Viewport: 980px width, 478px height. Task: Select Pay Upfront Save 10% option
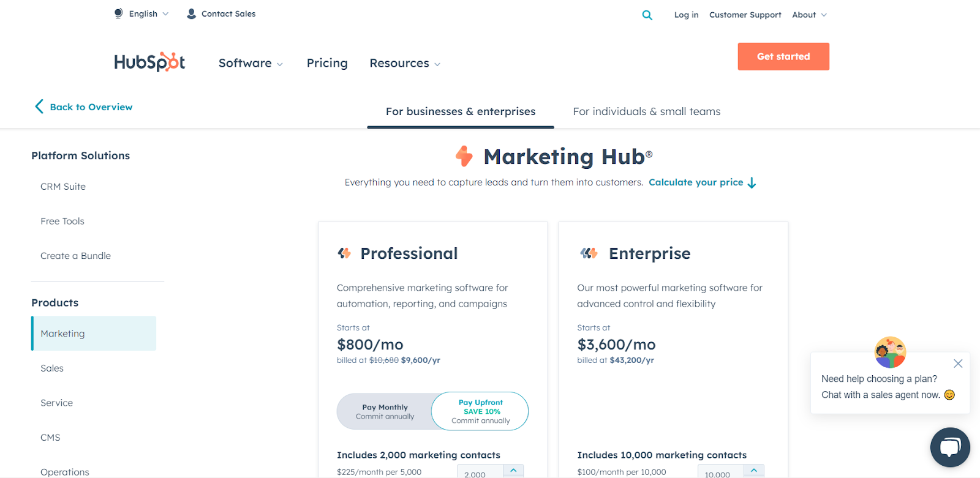480,411
